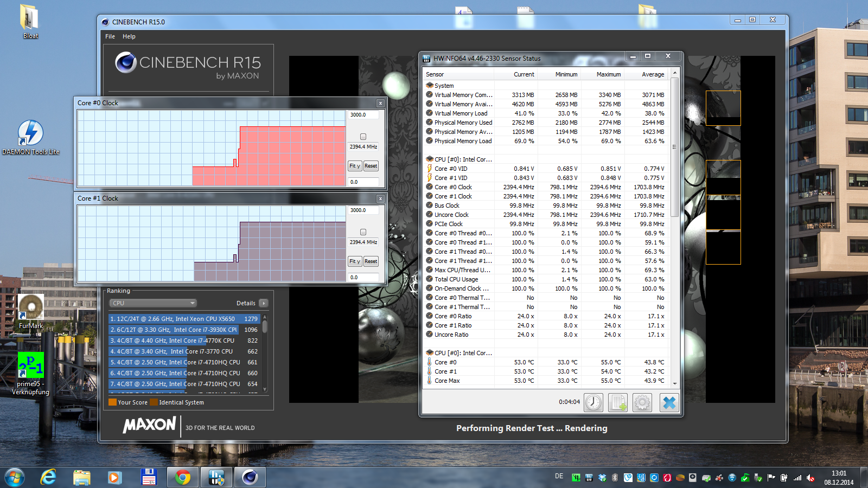The width and height of the screenshot is (868, 488).
Task: Click the DE language indicator in the taskbar
Action: (x=559, y=476)
